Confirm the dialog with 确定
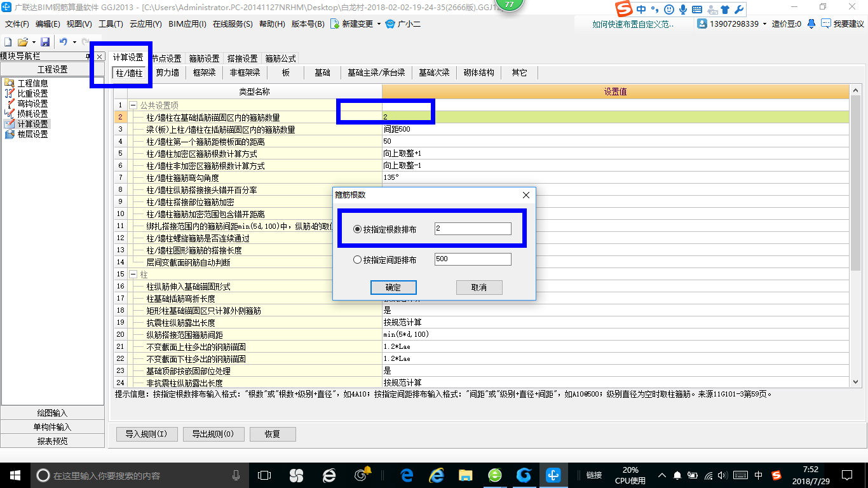This screenshot has height=488, width=868. pyautogui.click(x=393, y=287)
